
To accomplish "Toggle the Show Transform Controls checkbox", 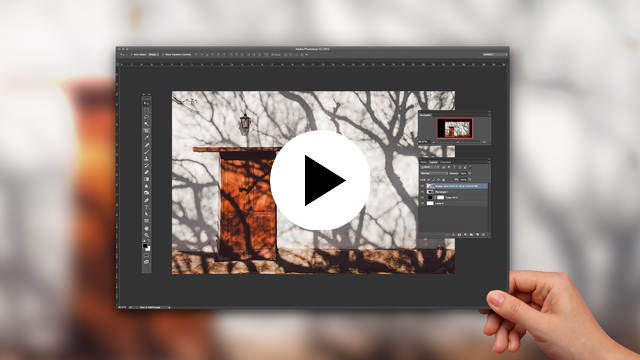I will [163, 54].
